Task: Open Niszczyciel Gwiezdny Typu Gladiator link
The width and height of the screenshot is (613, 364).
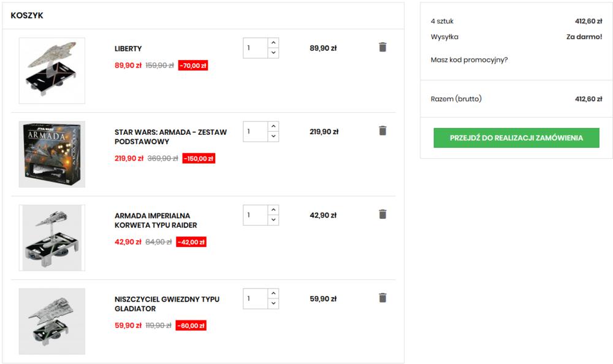Action: [167, 304]
